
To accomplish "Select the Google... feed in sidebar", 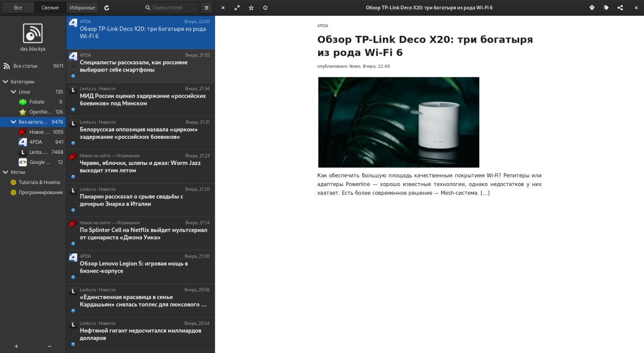I will tap(33, 162).
